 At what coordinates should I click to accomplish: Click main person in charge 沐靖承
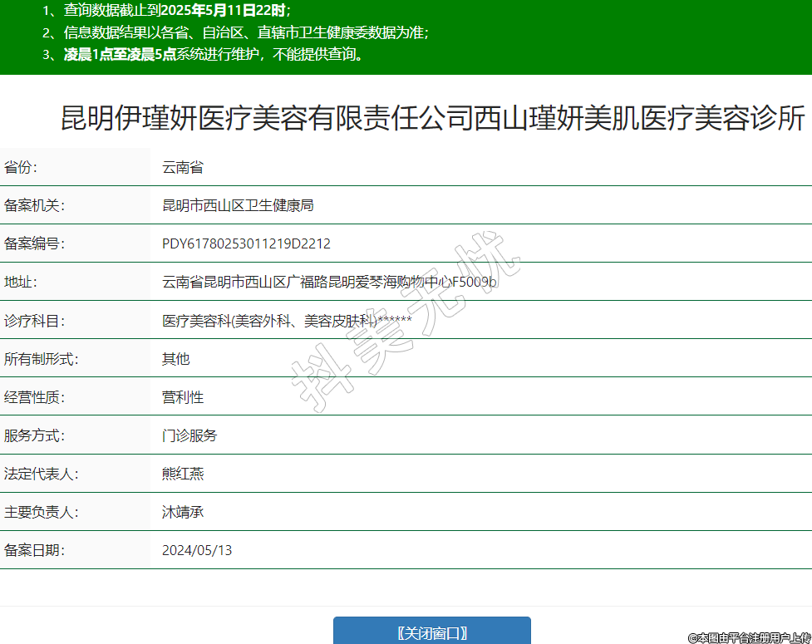[x=183, y=512]
